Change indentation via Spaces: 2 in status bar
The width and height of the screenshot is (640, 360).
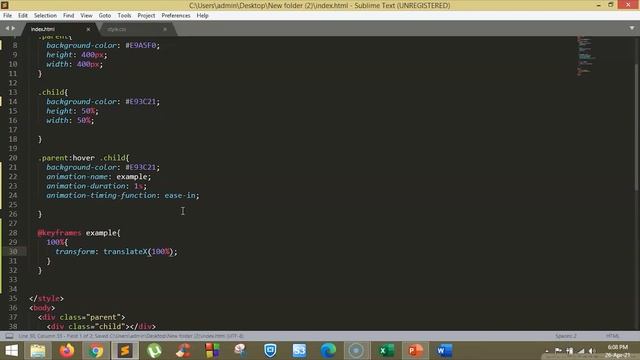(x=566, y=336)
